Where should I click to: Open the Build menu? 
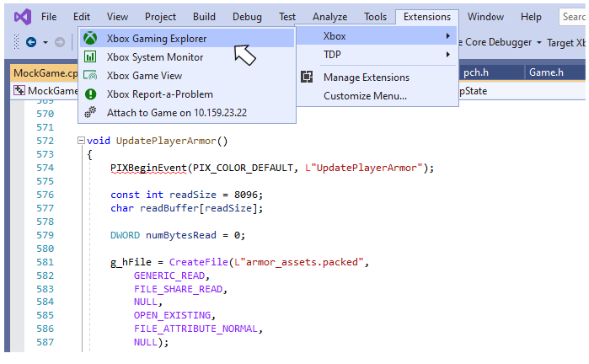point(205,17)
